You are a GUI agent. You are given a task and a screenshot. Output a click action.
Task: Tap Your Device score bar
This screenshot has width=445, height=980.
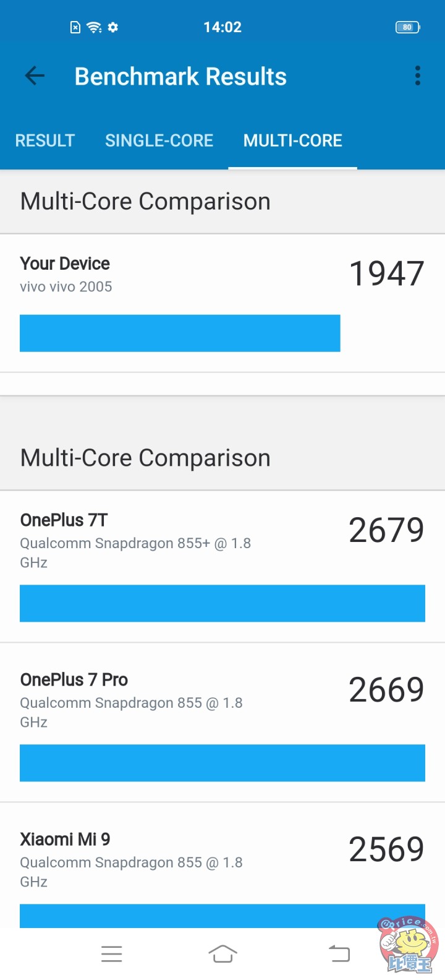click(179, 333)
